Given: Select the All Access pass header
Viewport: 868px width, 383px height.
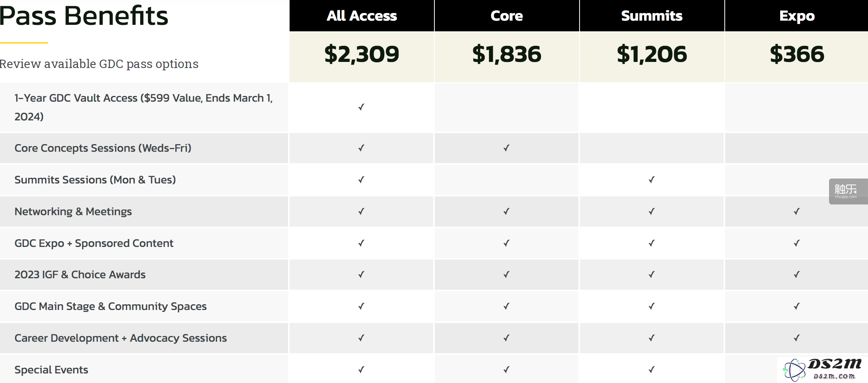Looking at the screenshot, I should point(362,16).
